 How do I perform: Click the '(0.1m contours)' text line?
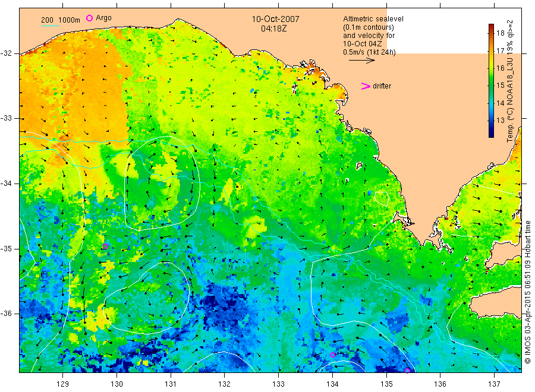(369, 27)
